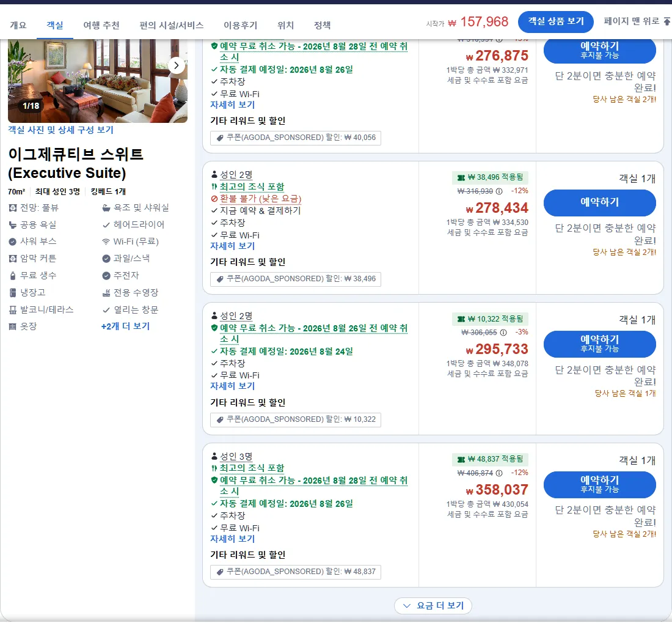Click the 공용 욕실 icon

click(x=13, y=224)
